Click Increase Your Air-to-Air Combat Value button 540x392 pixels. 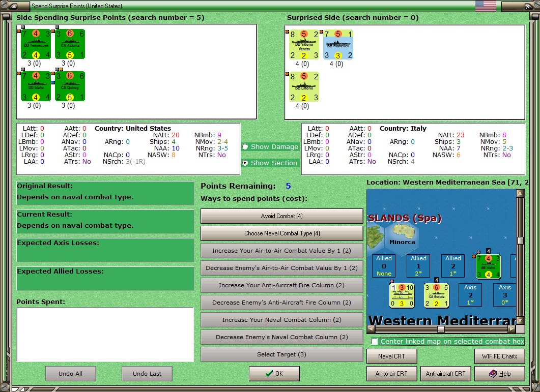282,251
